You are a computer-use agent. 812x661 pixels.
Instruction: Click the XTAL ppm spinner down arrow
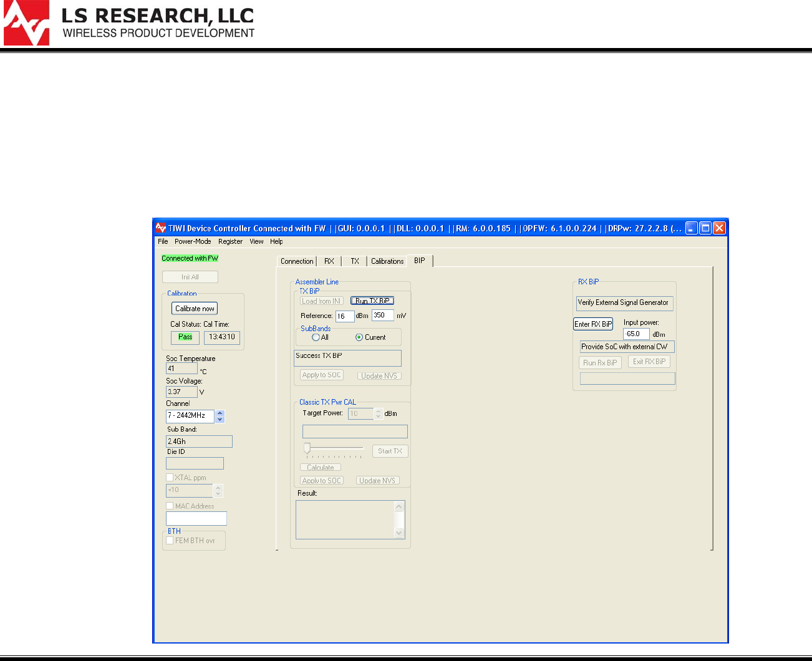click(x=218, y=494)
